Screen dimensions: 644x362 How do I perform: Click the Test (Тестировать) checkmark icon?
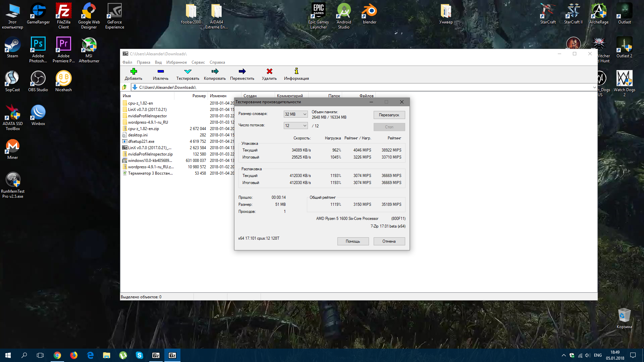(187, 71)
